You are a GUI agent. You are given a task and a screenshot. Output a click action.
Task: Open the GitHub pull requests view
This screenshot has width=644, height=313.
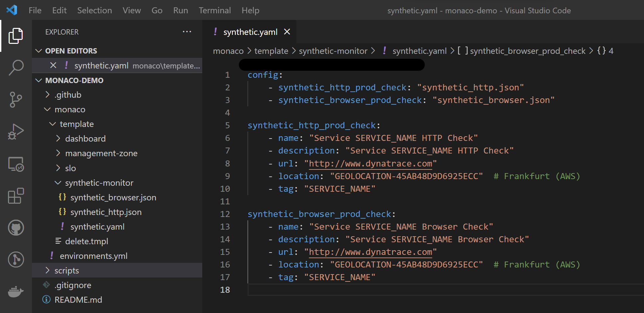click(x=16, y=228)
